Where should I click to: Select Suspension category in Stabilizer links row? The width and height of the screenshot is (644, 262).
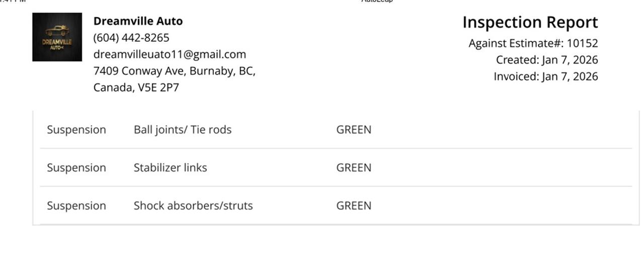[x=76, y=168]
